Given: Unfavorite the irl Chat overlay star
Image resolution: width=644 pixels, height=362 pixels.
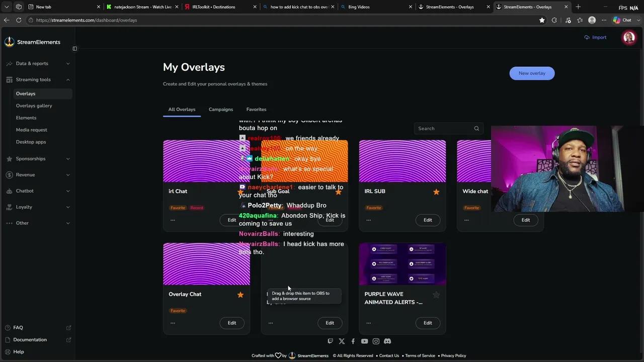Looking at the screenshot, I should 240,192.
